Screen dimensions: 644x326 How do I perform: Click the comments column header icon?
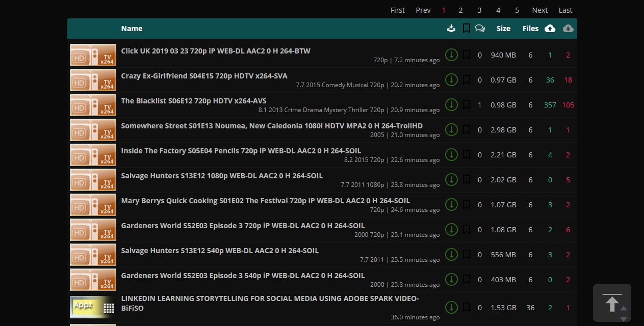point(480,29)
